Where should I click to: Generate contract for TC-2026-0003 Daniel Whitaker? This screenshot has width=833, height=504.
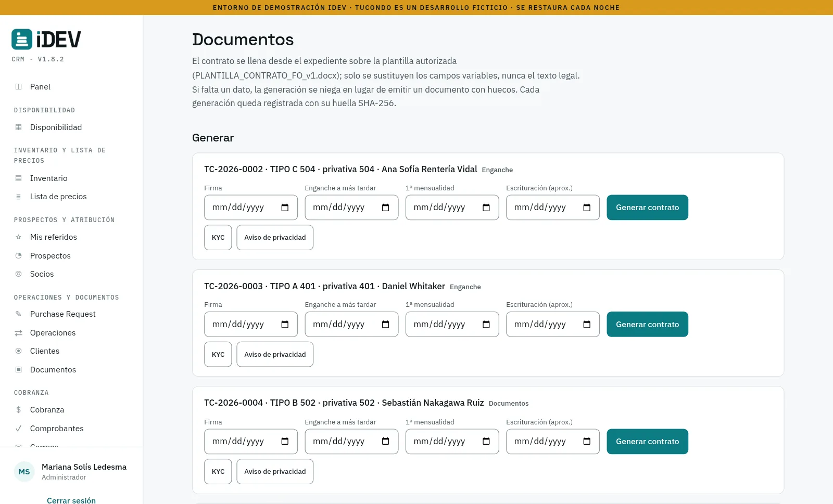pyautogui.click(x=647, y=325)
